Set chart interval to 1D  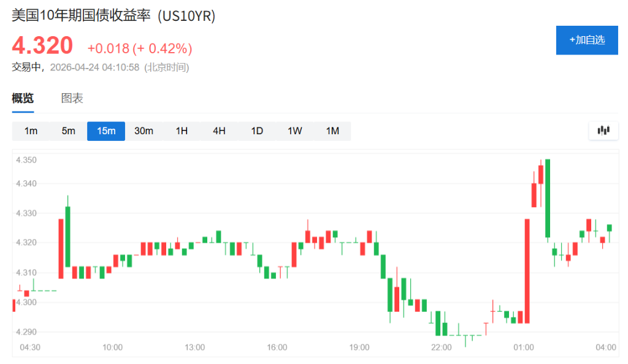click(257, 131)
